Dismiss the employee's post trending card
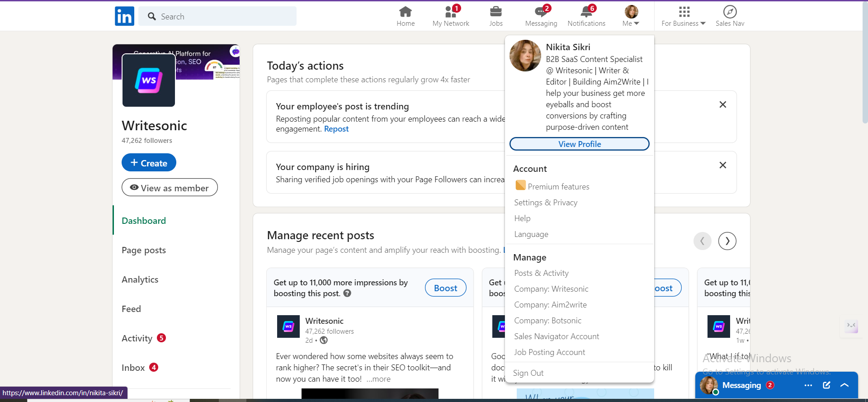 (x=723, y=104)
